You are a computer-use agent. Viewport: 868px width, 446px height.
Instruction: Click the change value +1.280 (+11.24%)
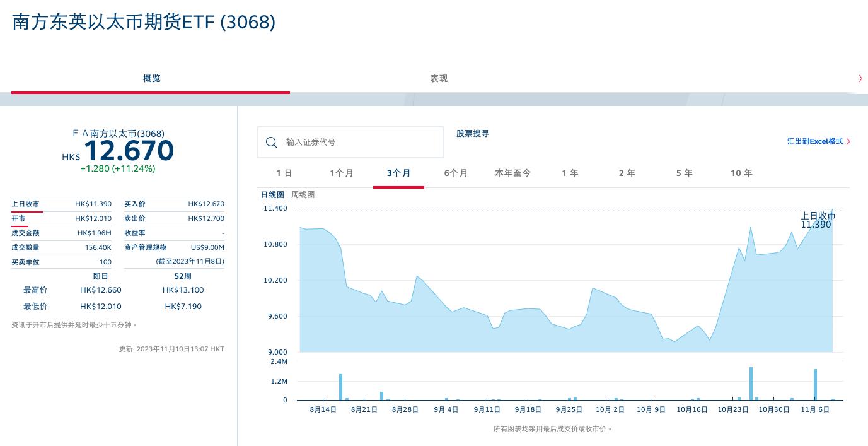(117, 168)
